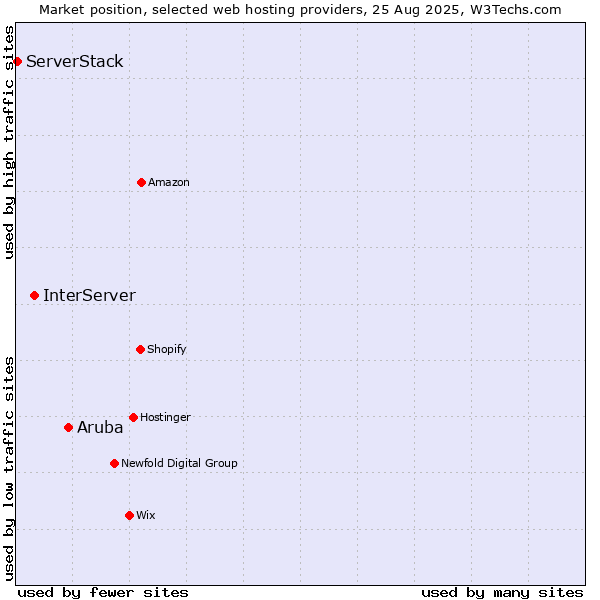The image size is (600, 600).
Task: Click the 'used by low traffic sites' label
Action: [8, 469]
